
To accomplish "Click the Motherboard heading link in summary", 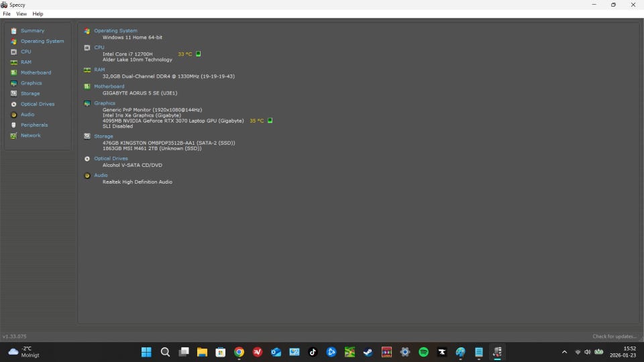I will [x=109, y=86].
